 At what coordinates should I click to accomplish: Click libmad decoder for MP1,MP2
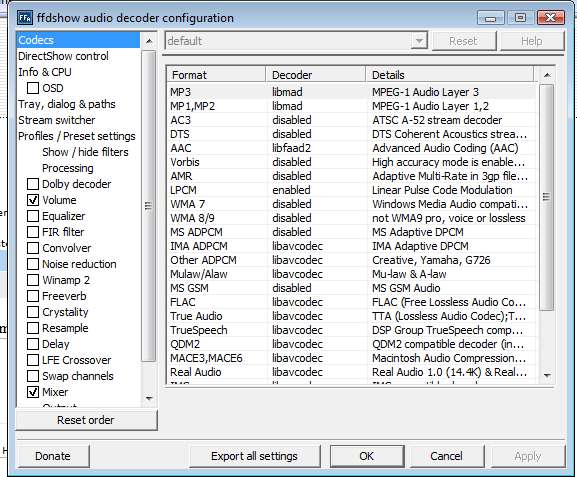pyautogui.click(x=287, y=106)
